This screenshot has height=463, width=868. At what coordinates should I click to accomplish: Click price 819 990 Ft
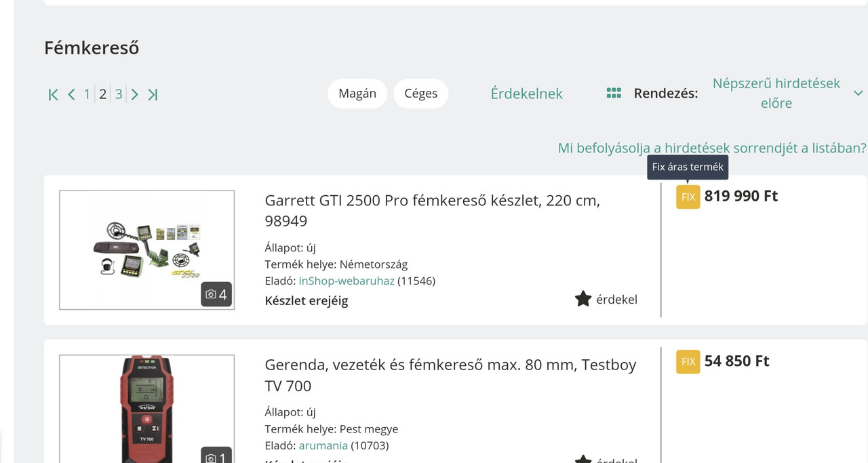[x=741, y=196]
